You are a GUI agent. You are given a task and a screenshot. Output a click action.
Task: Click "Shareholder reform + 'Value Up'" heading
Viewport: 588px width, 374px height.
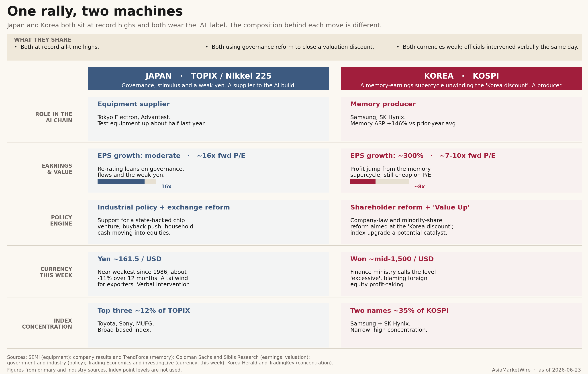[x=410, y=207]
